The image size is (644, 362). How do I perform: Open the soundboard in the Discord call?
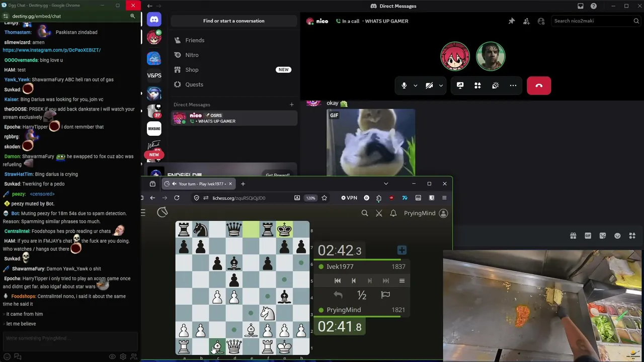pyautogui.click(x=495, y=85)
